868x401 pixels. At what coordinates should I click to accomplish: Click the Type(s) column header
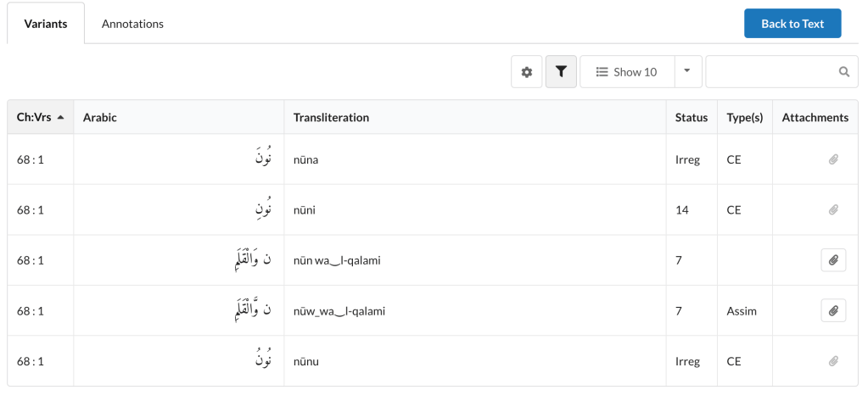coord(744,118)
